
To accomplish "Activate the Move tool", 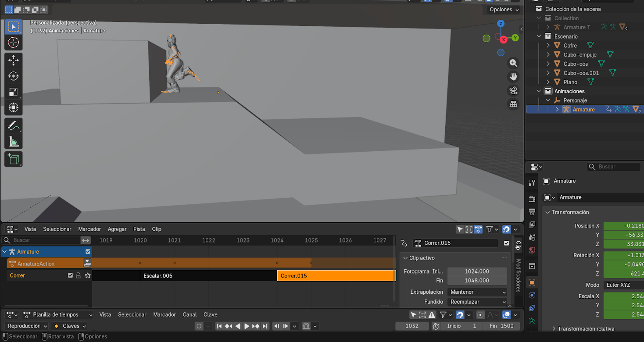I will (x=14, y=60).
